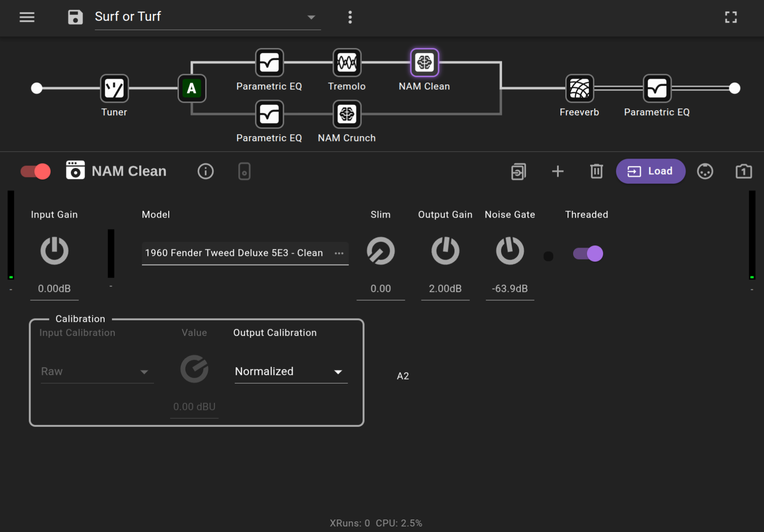The height and width of the screenshot is (532, 764).
Task: Open the Output Calibration Normalized dropdown
Action: pos(291,372)
